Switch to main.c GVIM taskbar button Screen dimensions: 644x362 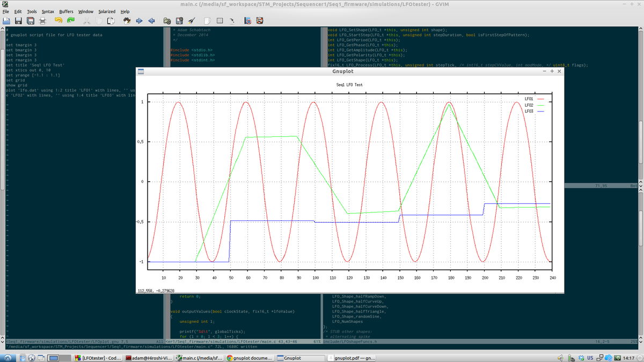(199, 358)
